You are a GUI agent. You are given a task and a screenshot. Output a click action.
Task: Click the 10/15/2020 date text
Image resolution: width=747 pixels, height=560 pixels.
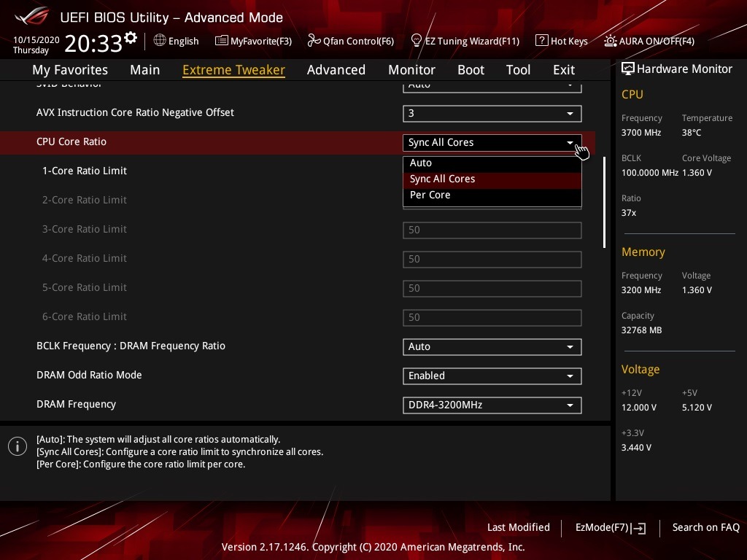[36, 40]
